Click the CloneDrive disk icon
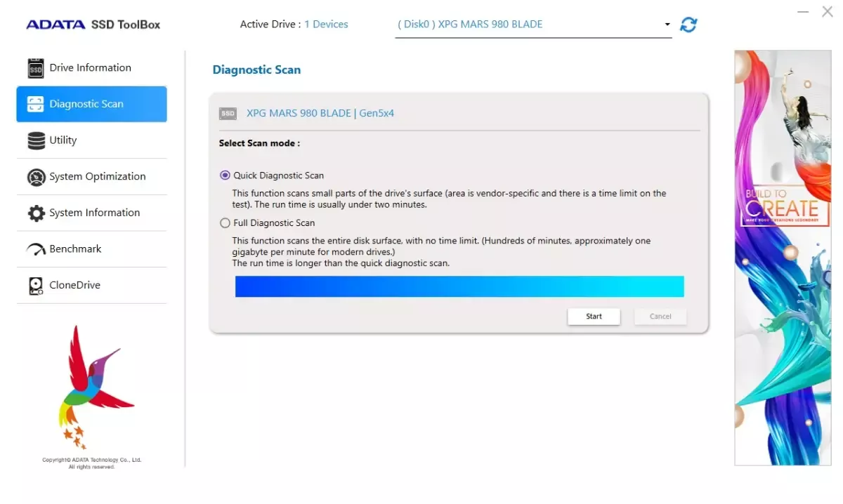Image resolution: width=843 pixels, height=504 pixels. pyautogui.click(x=36, y=286)
